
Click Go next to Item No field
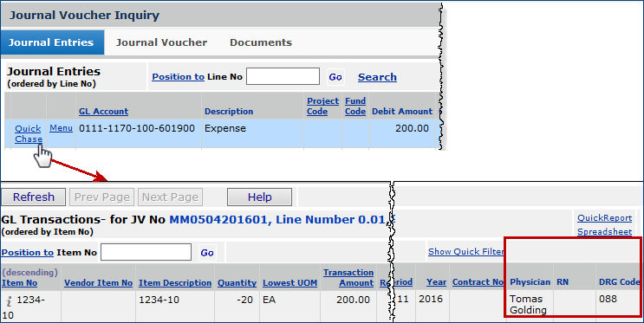point(207,252)
